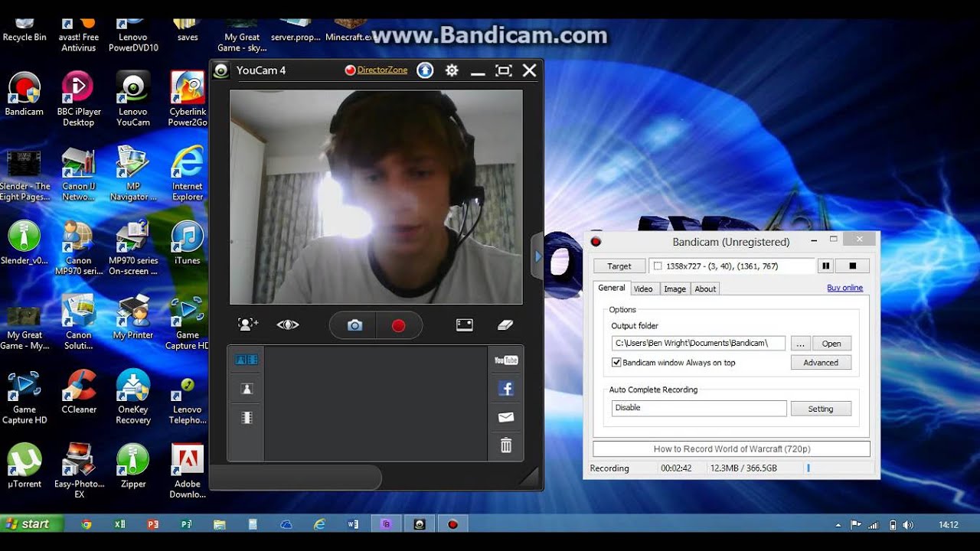
Task: Select the YouCam eraser tool
Action: click(505, 324)
